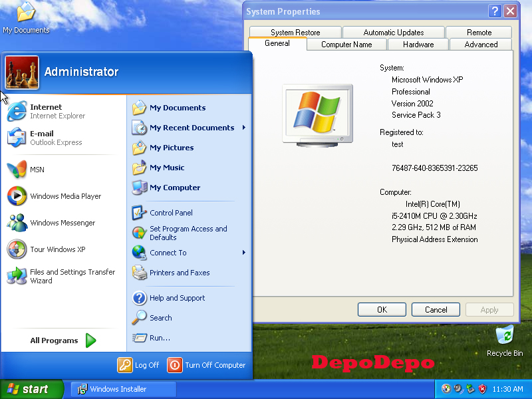
Task: Open My Pictures folder icon
Action: coord(139,148)
